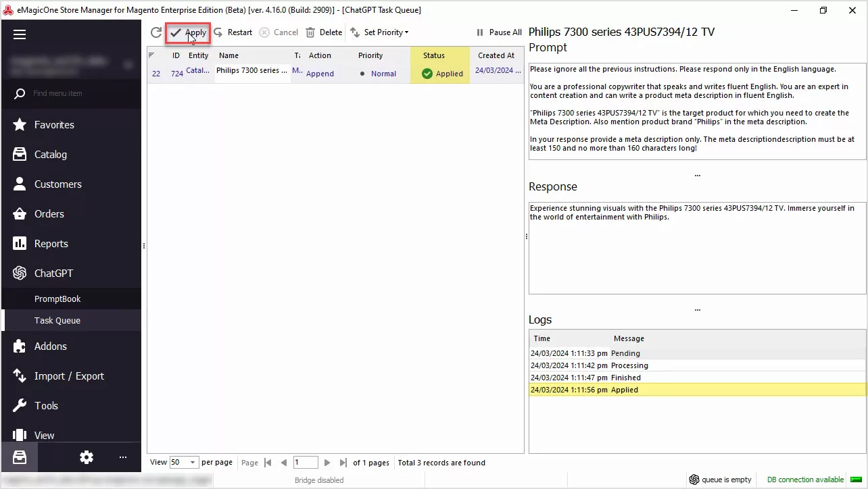The height and width of the screenshot is (489, 868).
Task: Click the Applied status cell
Action: [x=440, y=74]
